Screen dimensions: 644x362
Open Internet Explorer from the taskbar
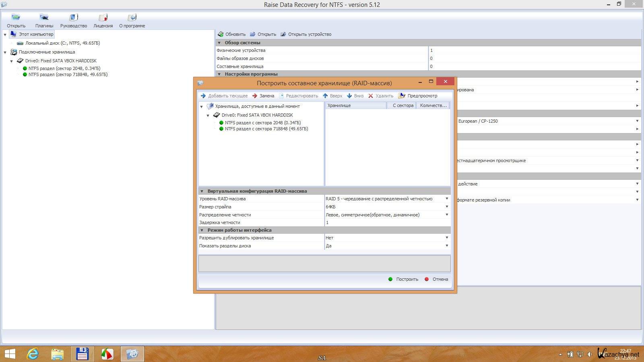click(x=33, y=354)
